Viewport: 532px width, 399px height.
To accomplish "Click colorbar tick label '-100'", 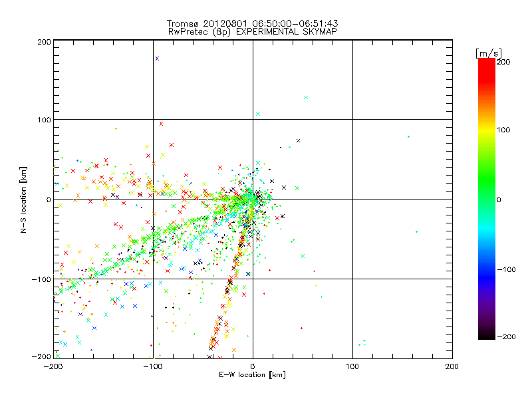I will [x=506, y=269].
